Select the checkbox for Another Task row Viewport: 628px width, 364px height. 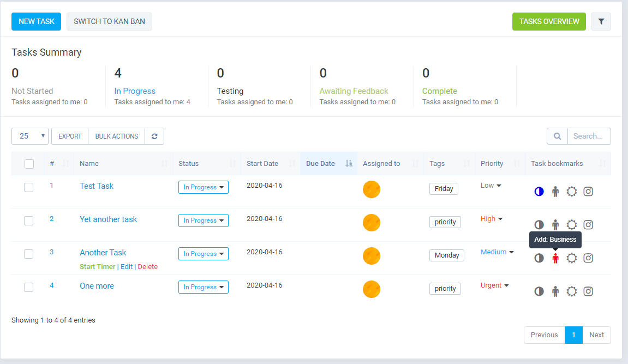point(29,254)
